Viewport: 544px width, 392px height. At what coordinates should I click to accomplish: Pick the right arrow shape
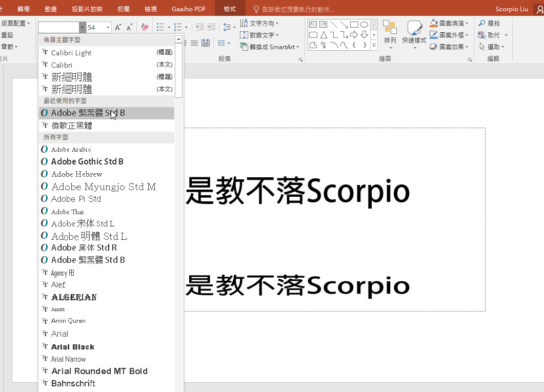pyautogui.click(x=354, y=35)
